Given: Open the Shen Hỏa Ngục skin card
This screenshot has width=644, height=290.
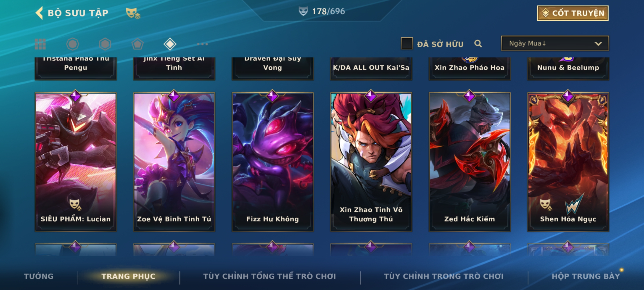Looking at the screenshot, I should 568,162.
